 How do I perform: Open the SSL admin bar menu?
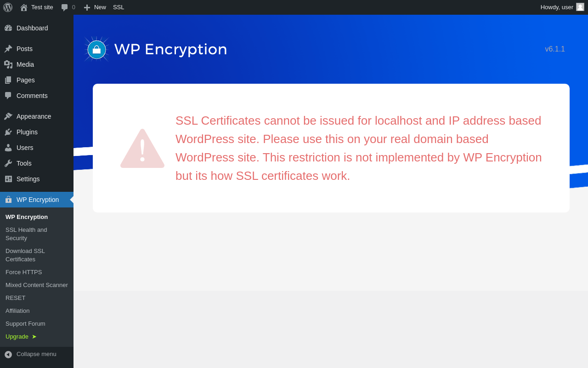click(119, 7)
